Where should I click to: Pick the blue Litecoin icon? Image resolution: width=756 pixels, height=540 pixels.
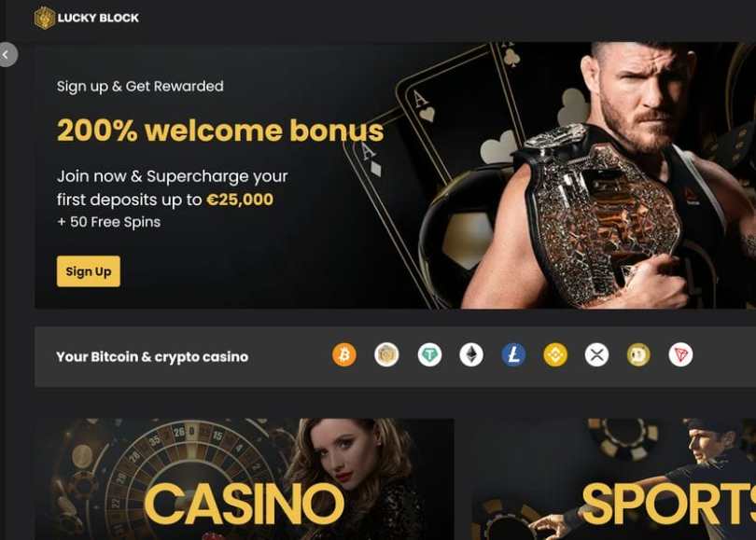tap(513, 355)
